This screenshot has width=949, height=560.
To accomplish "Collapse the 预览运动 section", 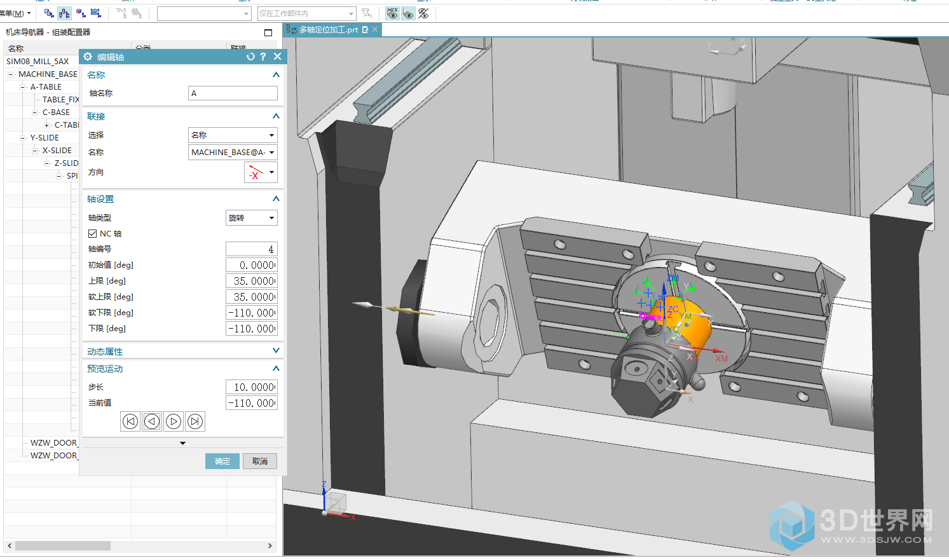I will pos(276,369).
